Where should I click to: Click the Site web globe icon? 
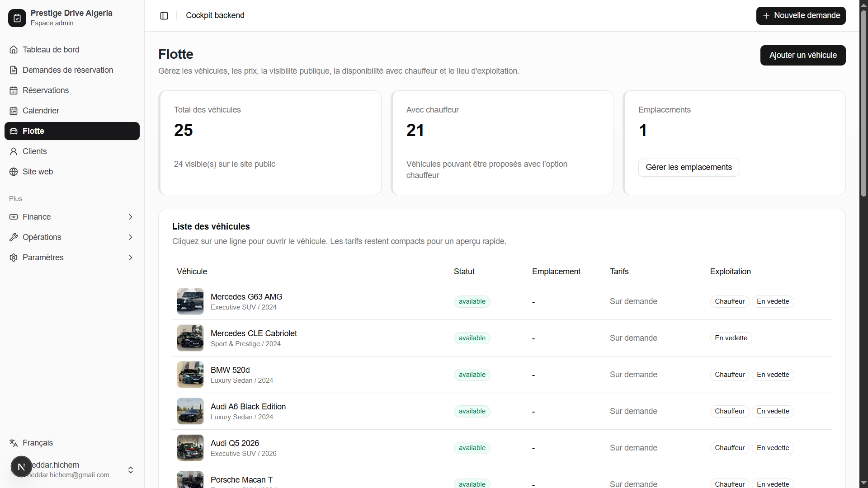tap(14, 172)
